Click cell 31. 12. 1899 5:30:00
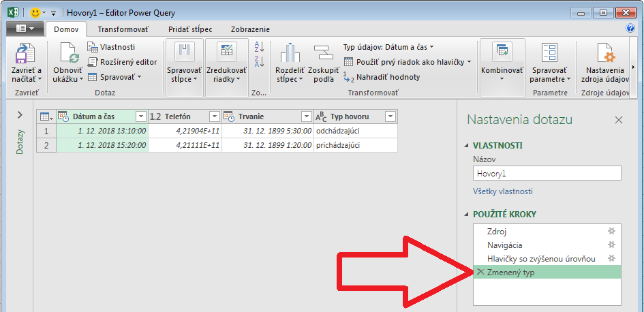Viewport: 644px width, 312px height. point(268,131)
